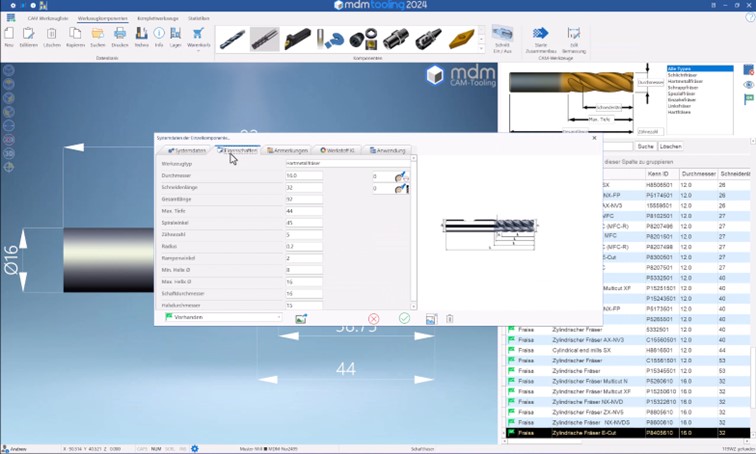Click the blue filter-clear icon at right edge
Viewport: 756px width, 454px height.
click(x=748, y=70)
